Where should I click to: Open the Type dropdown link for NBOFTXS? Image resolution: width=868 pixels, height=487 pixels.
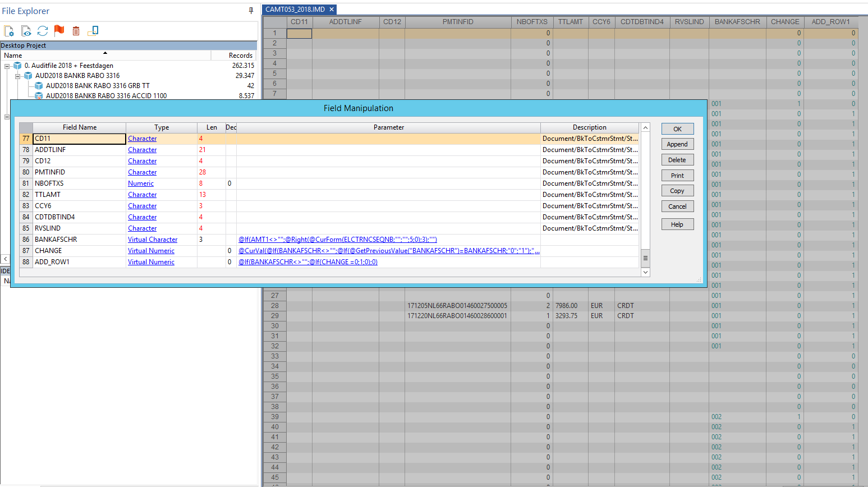(140, 183)
